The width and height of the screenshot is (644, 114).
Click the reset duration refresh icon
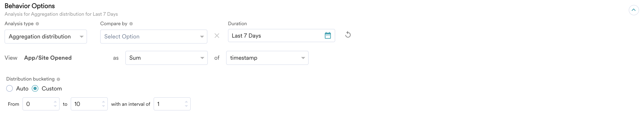[x=348, y=34]
